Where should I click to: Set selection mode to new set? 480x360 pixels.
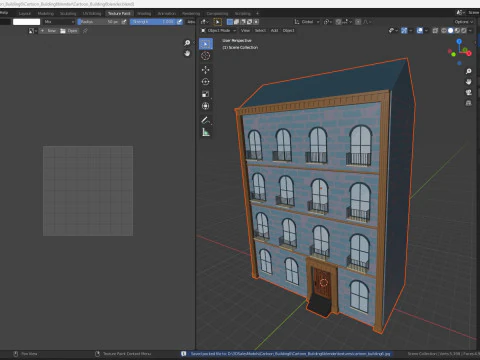(230, 22)
